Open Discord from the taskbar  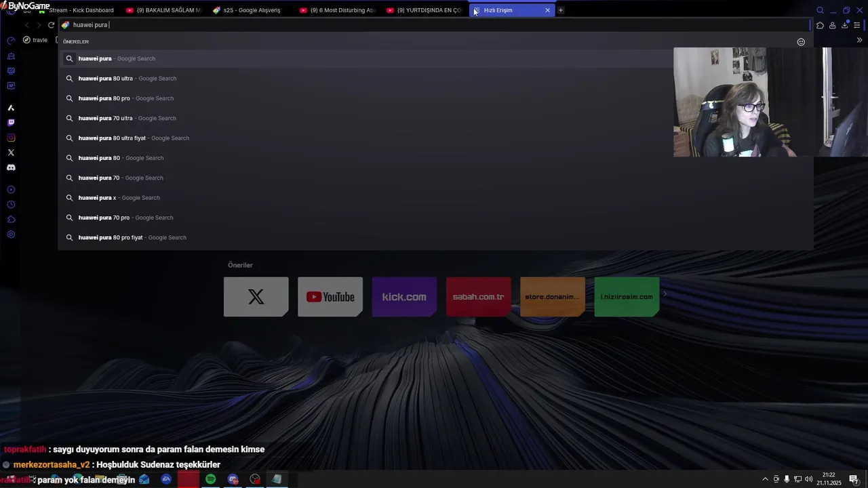[x=233, y=479]
